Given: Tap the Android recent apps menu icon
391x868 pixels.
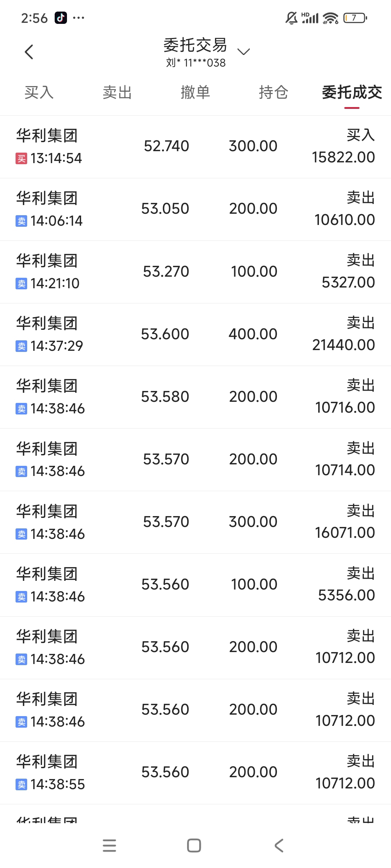Looking at the screenshot, I should click(x=109, y=846).
